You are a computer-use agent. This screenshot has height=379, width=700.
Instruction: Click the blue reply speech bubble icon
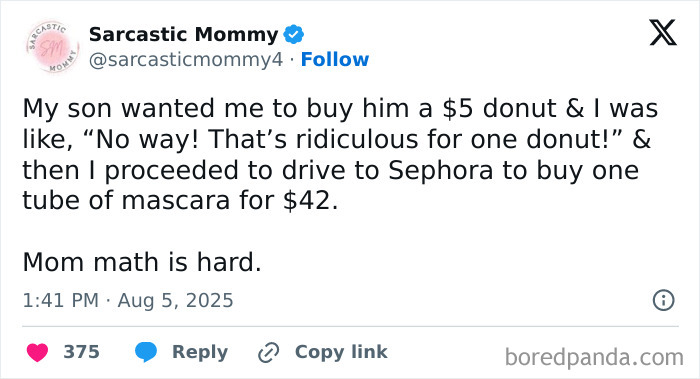146,352
